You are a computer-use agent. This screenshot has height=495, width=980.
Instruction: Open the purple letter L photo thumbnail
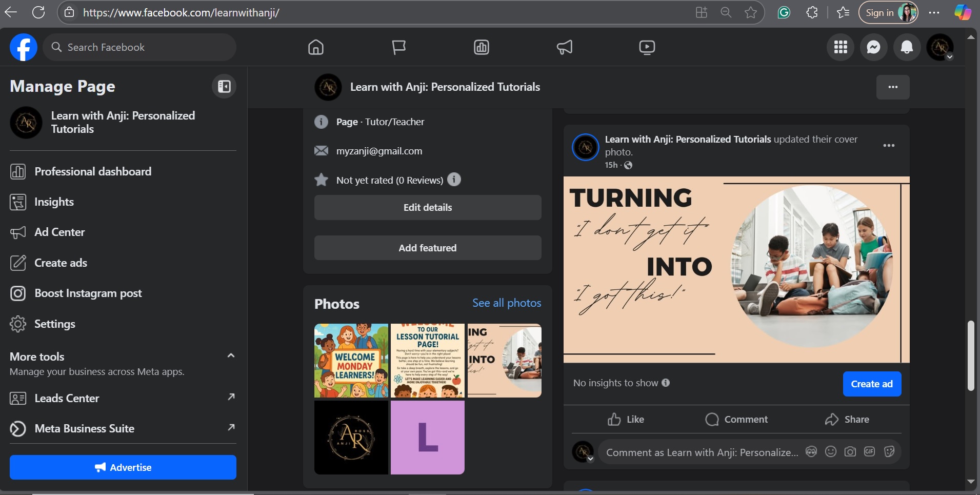point(428,438)
